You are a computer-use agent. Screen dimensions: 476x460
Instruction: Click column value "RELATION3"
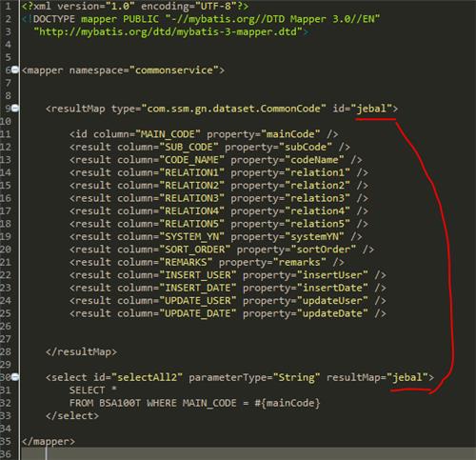coord(191,198)
